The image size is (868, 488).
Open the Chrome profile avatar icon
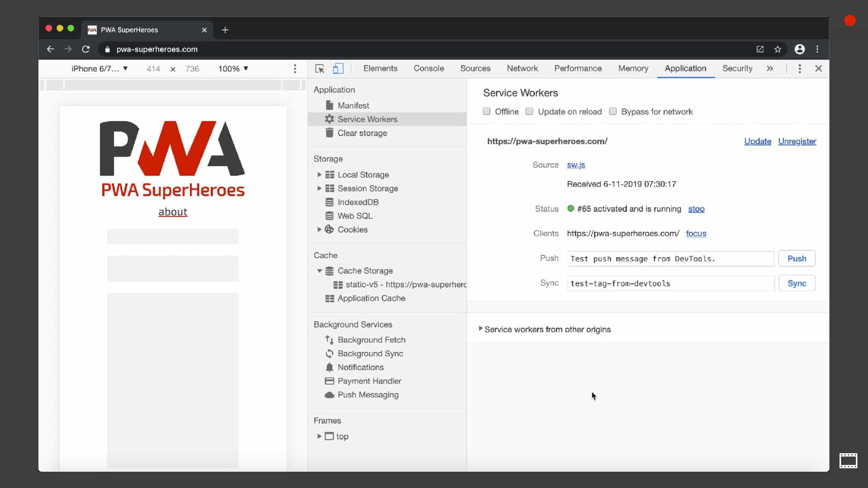coord(799,49)
